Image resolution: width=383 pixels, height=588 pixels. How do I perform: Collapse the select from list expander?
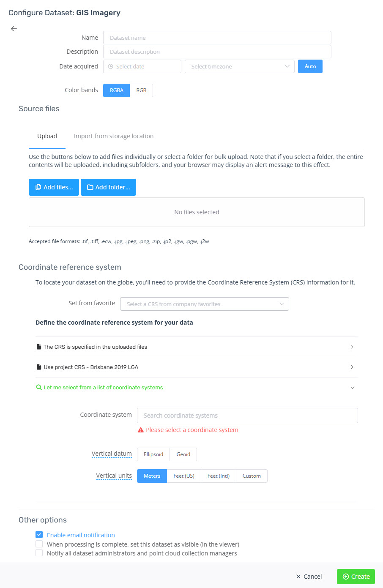(352, 388)
